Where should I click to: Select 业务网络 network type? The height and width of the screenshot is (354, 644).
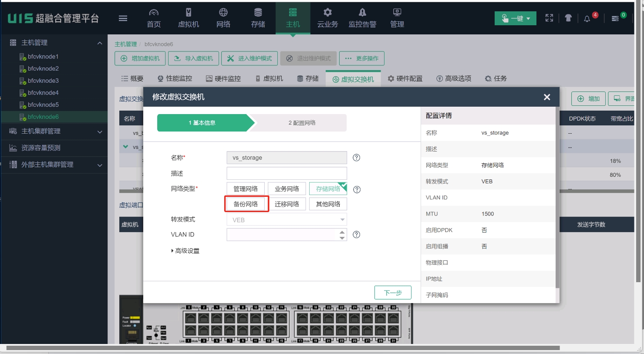[x=287, y=189]
